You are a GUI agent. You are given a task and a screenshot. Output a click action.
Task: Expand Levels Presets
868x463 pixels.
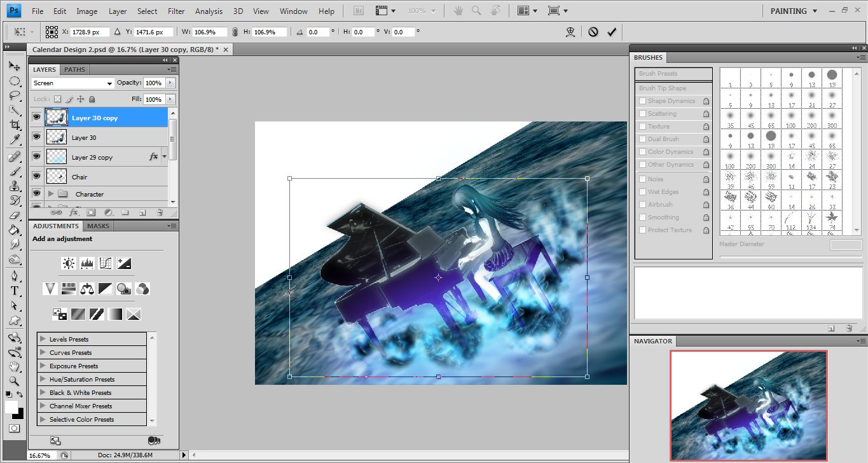pos(43,339)
